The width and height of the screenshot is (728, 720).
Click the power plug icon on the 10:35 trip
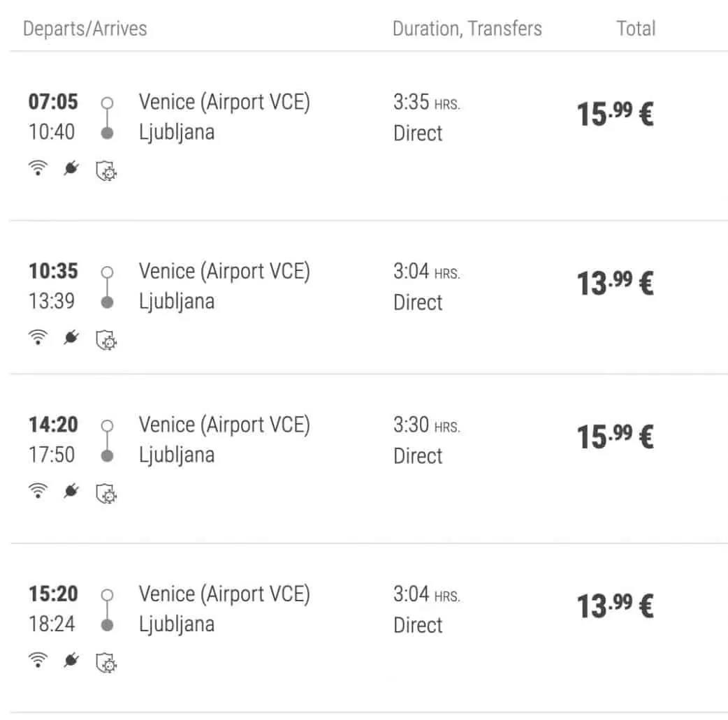click(x=71, y=339)
